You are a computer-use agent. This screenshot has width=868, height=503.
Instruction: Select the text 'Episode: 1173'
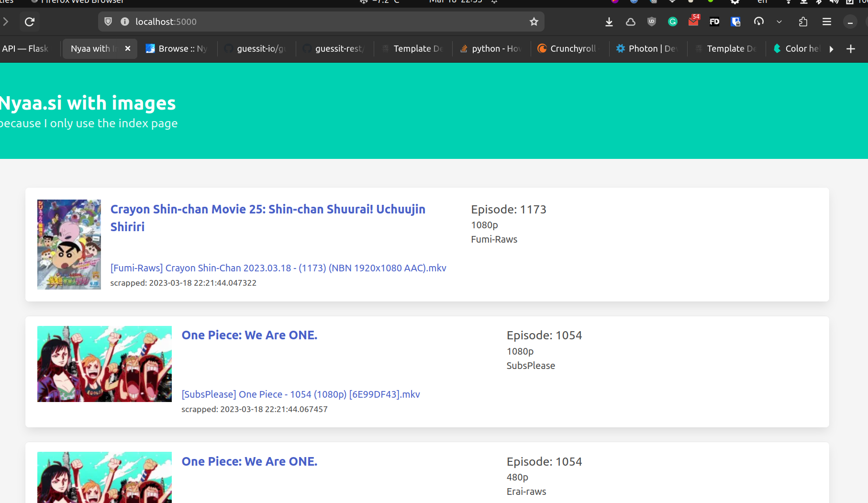click(x=509, y=210)
